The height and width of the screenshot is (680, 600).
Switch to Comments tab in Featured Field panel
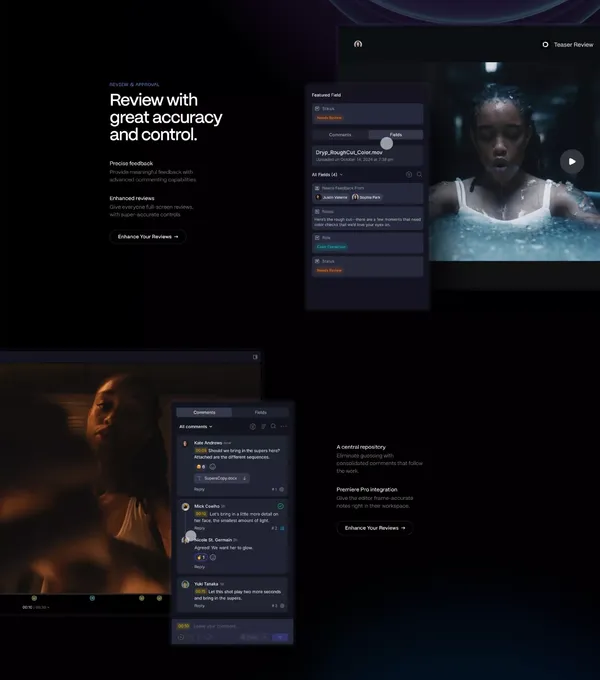click(340, 135)
